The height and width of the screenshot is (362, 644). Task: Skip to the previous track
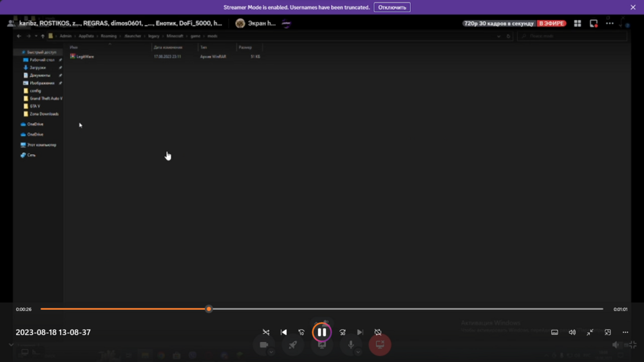284,332
